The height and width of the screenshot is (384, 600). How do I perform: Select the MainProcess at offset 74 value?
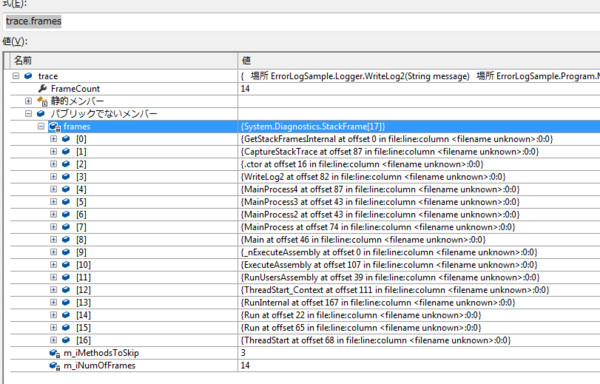point(378,227)
